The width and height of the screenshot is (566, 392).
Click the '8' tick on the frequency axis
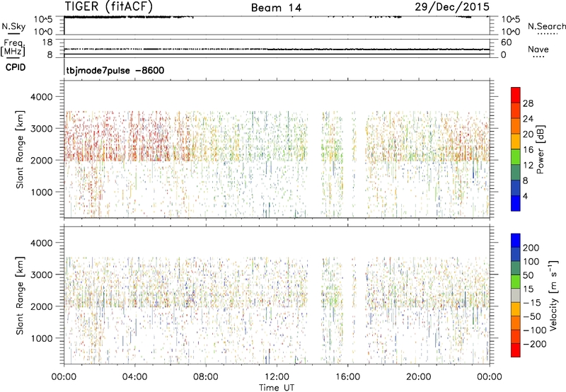coord(50,55)
